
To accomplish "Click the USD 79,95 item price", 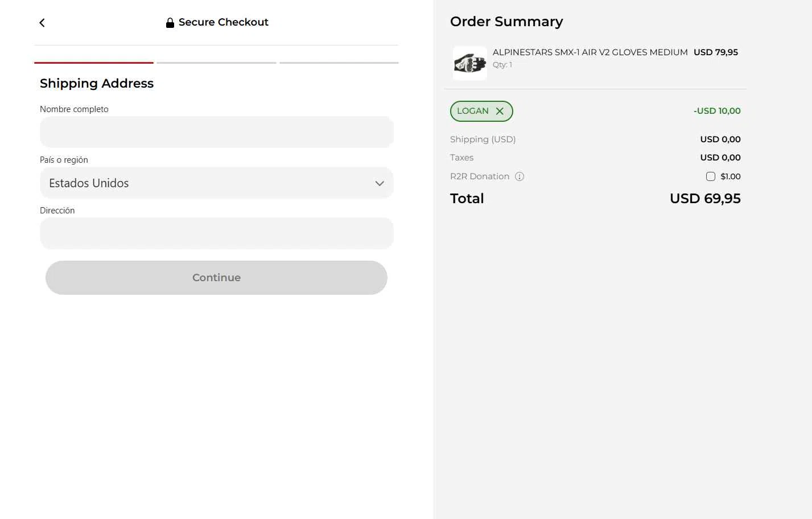I will click(x=716, y=52).
